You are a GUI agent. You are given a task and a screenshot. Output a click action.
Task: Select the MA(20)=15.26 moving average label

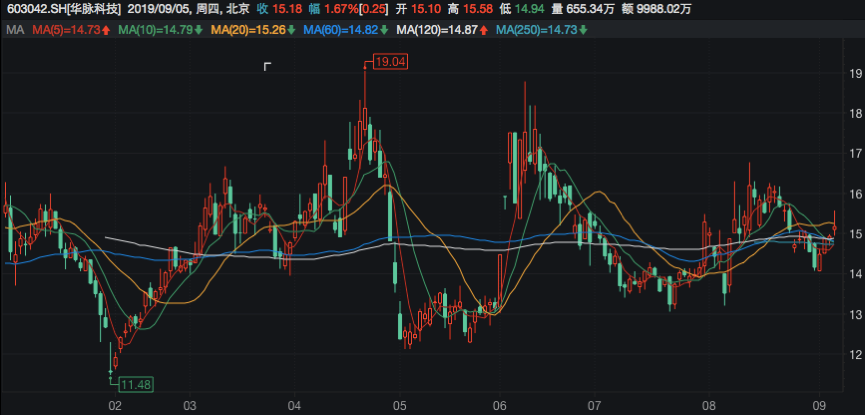click(247, 30)
